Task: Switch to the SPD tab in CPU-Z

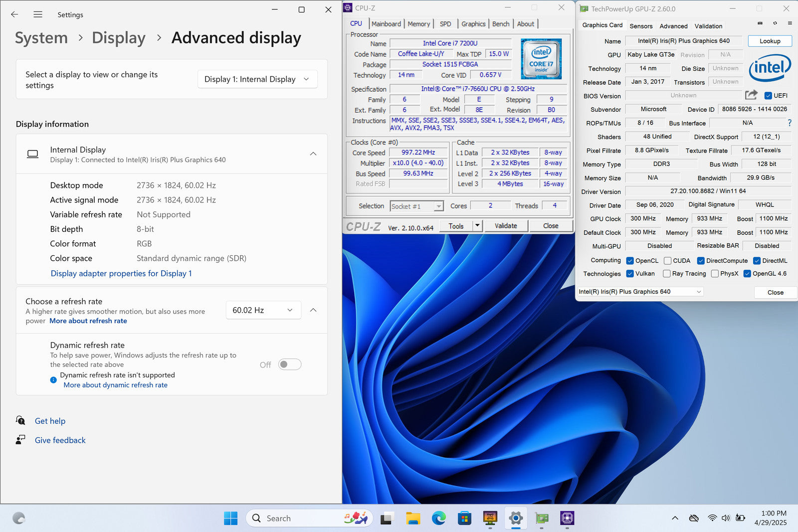Action: [x=445, y=24]
